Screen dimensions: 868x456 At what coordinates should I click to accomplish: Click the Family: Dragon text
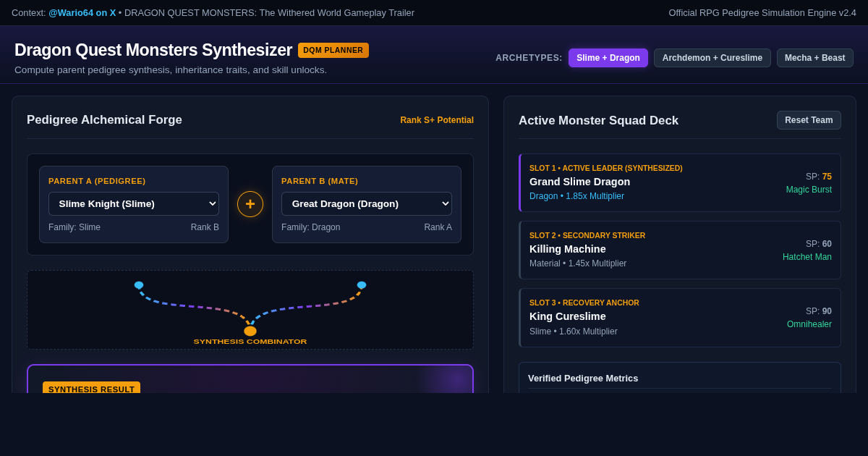pos(310,227)
